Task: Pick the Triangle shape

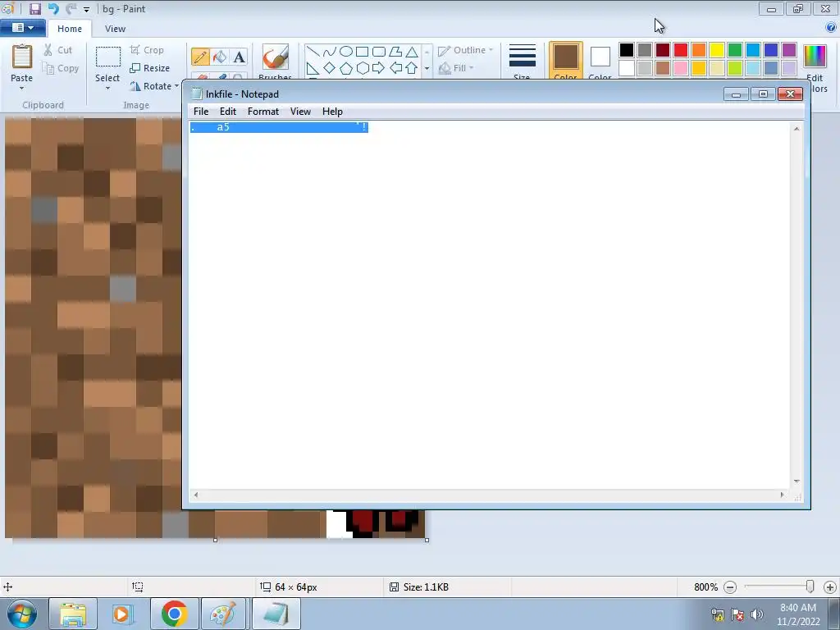Action: 412,52
